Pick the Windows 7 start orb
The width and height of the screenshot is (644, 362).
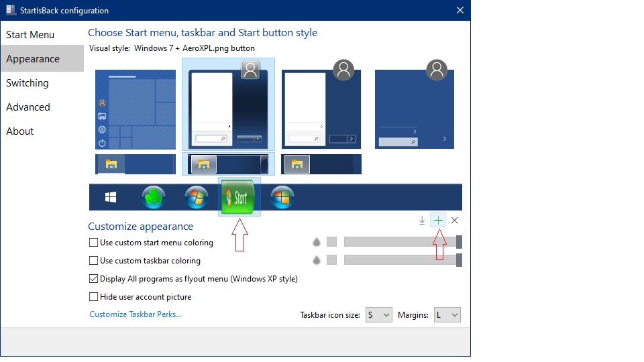coord(197,197)
